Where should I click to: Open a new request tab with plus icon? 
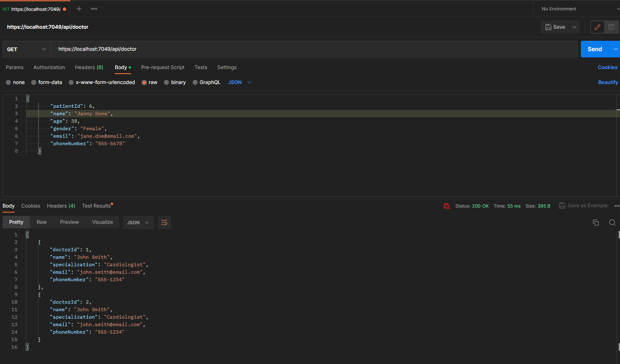79,9
